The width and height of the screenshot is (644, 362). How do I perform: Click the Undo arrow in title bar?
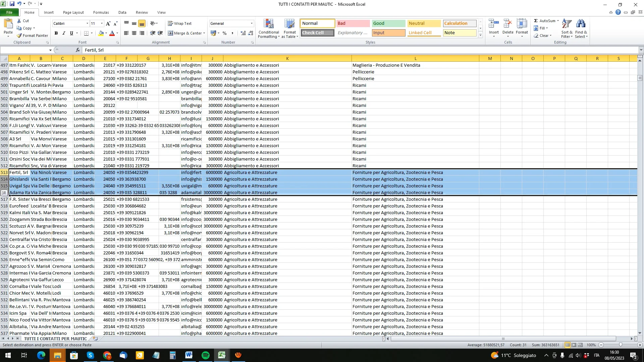pos(19,4)
